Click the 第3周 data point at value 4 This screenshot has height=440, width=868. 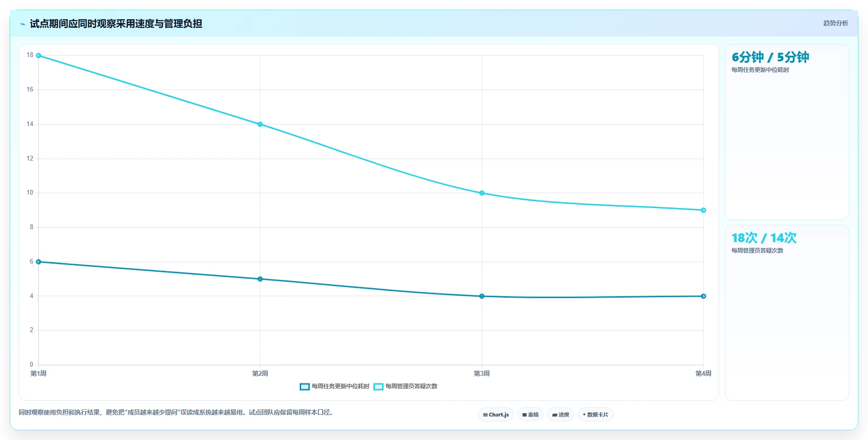[x=482, y=296]
